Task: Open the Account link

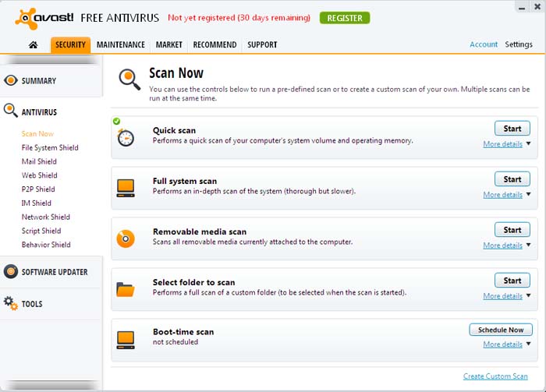Action: point(484,44)
